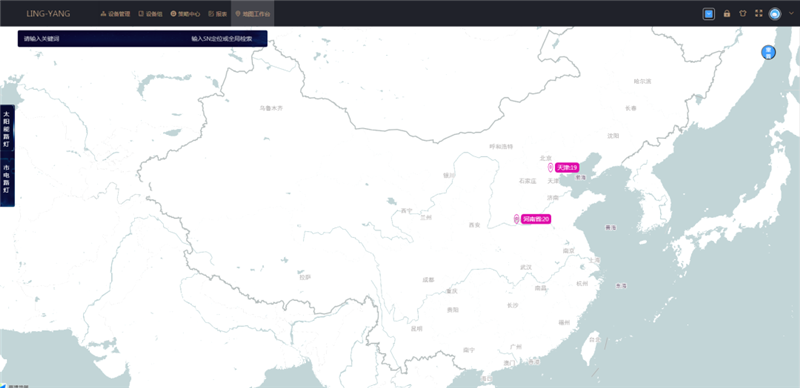Select the 太阳能路灯 side tab
Viewport: 800px width, 388px height.
click(7, 129)
